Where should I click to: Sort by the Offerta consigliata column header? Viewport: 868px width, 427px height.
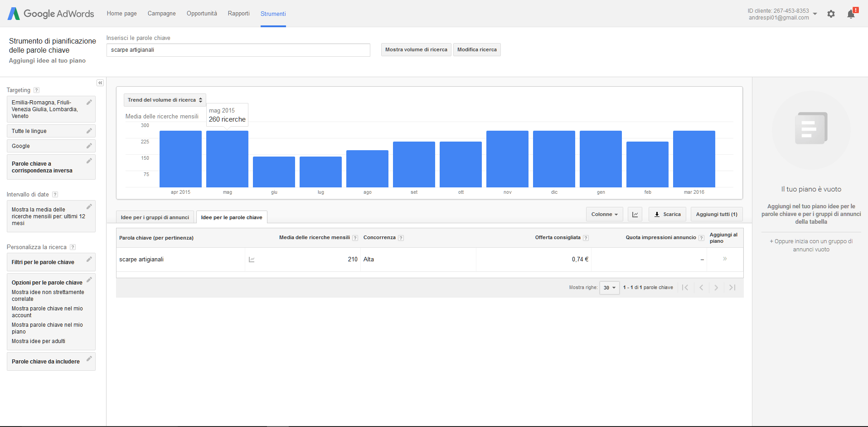click(558, 237)
